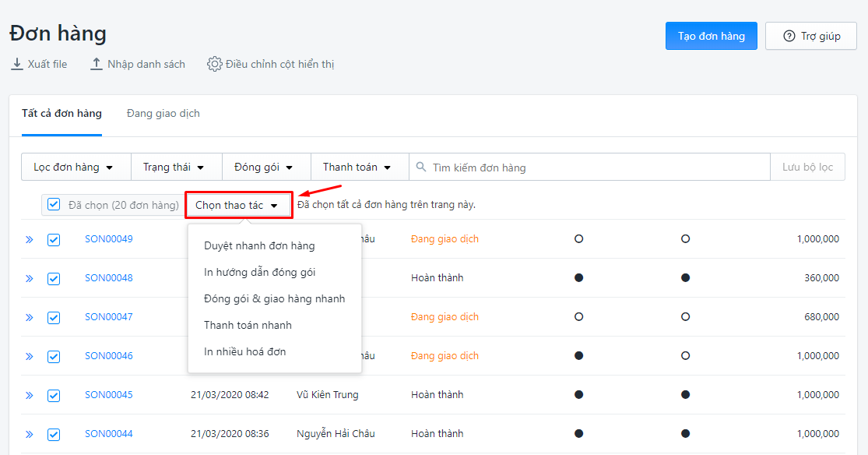The width and height of the screenshot is (868, 455).
Task: Expand row details arrow for SON00049
Action: coord(30,239)
